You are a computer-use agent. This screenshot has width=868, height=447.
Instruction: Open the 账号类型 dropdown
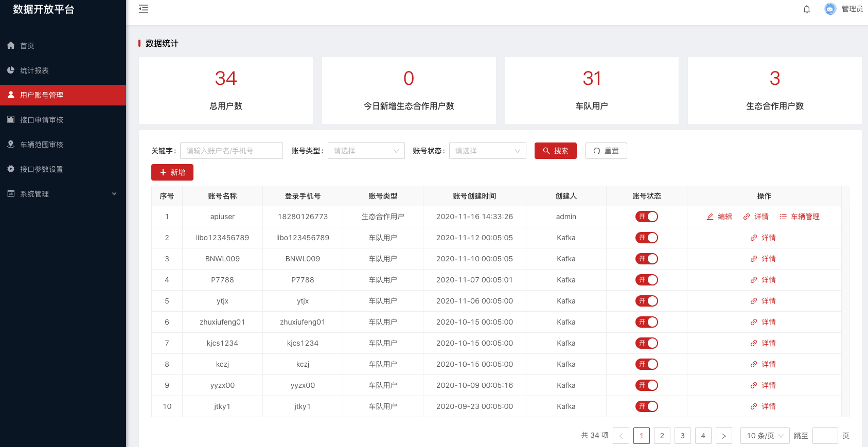tap(366, 151)
